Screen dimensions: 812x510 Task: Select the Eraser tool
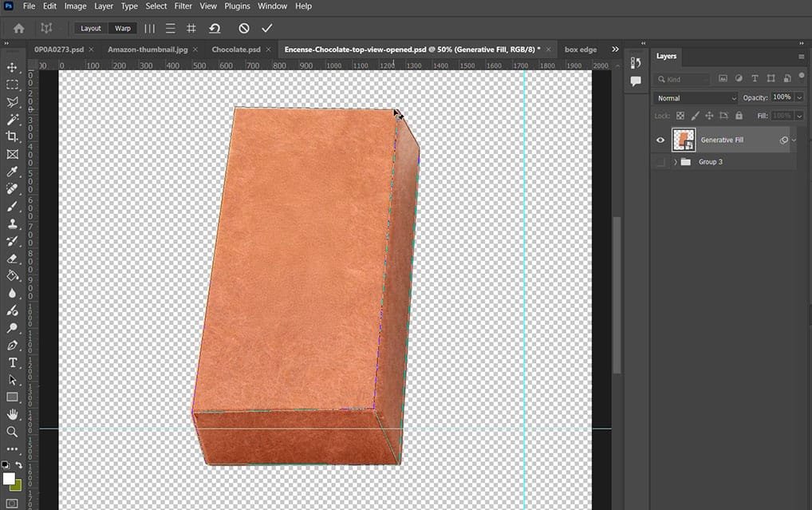[12, 258]
